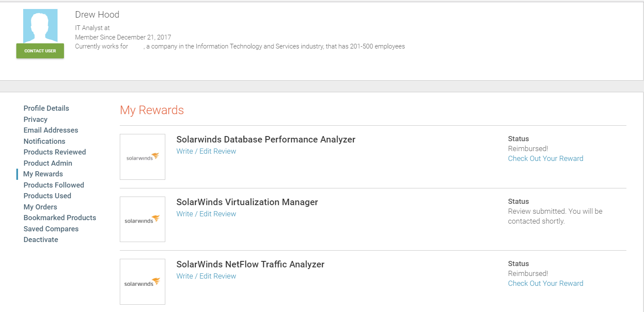The width and height of the screenshot is (644, 312).
Task: Open Email Addresses section
Action: coord(51,130)
